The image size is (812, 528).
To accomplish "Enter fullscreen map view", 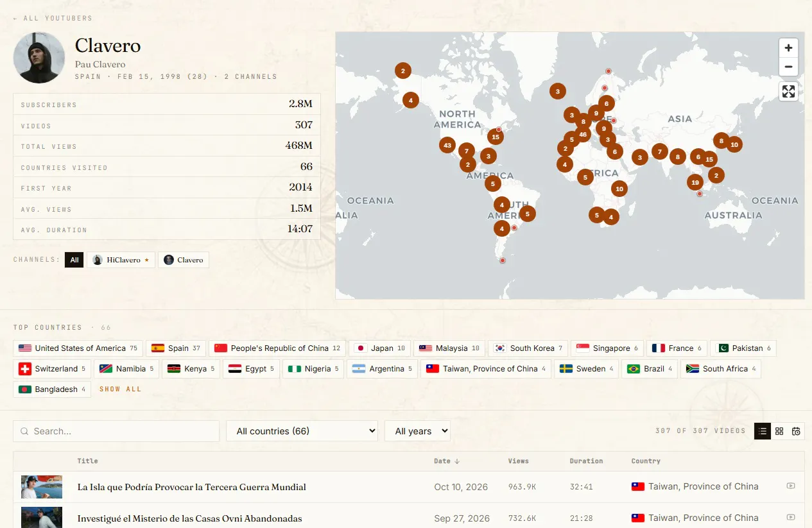I will tap(788, 91).
